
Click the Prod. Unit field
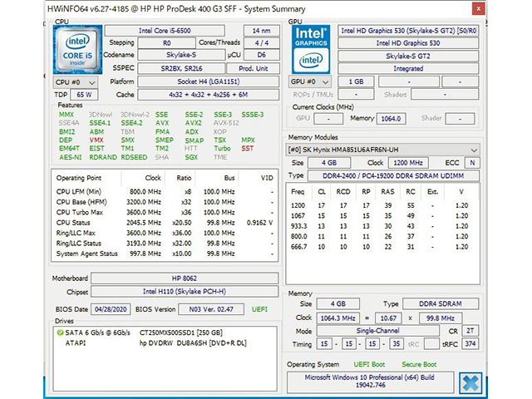(253, 68)
